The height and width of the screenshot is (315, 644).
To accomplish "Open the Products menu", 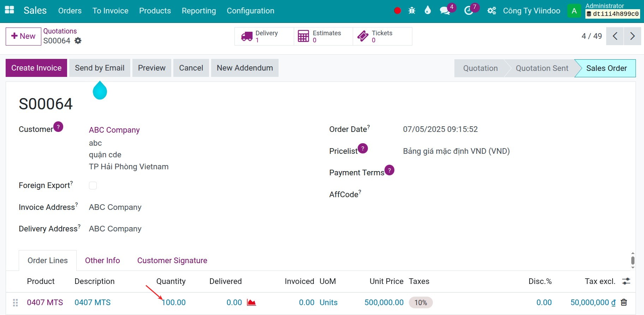I will [155, 11].
